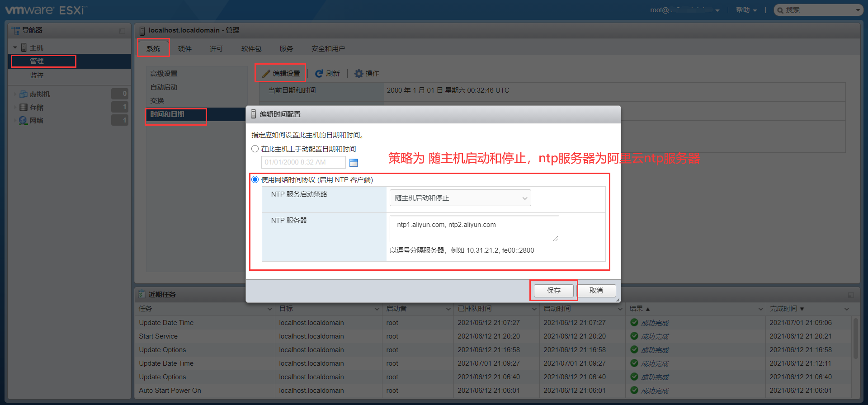Select use Network Time Protocol option
This screenshot has width=868, height=405.
point(255,179)
